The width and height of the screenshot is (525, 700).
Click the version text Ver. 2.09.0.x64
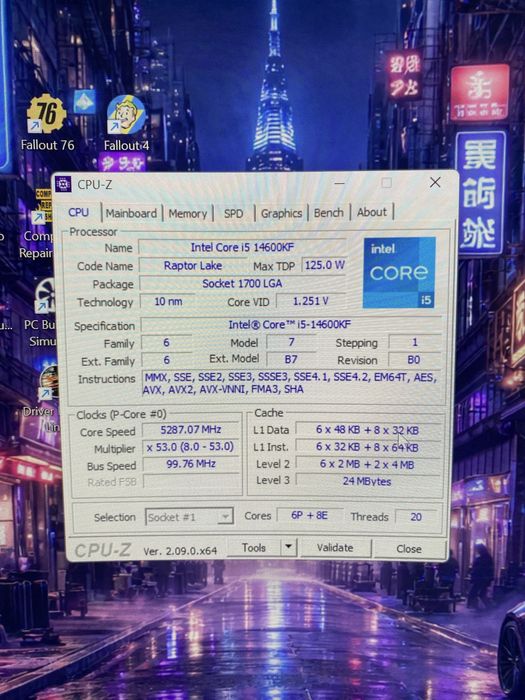tap(180, 551)
